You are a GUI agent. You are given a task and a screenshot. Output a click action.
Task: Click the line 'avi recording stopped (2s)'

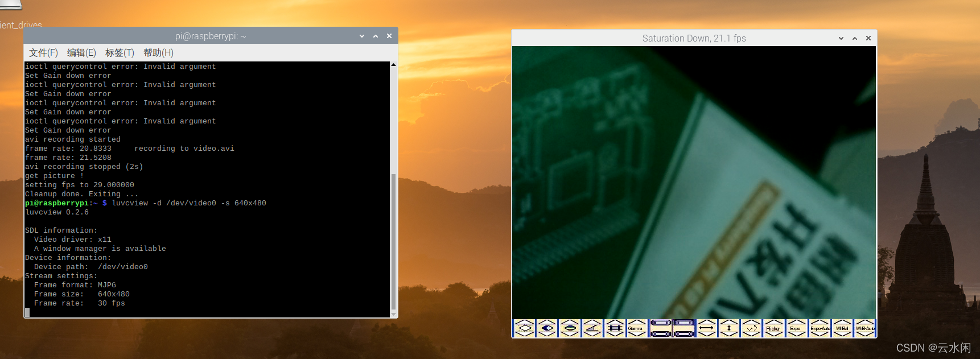pos(84,167)
